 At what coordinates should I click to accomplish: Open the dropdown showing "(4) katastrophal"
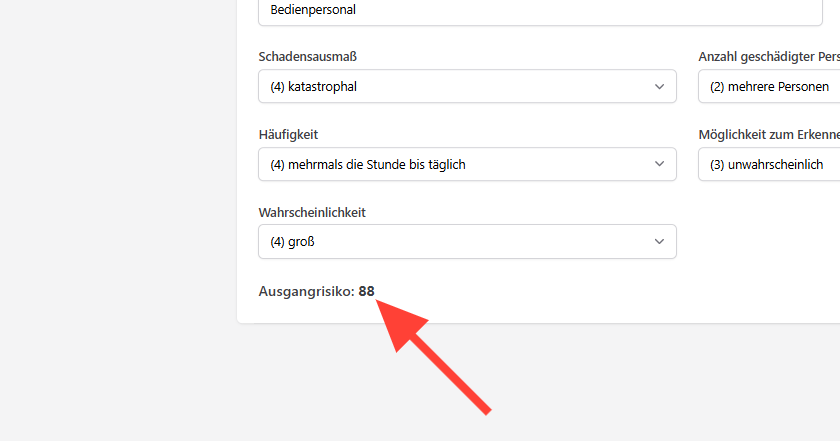(467, 86)
